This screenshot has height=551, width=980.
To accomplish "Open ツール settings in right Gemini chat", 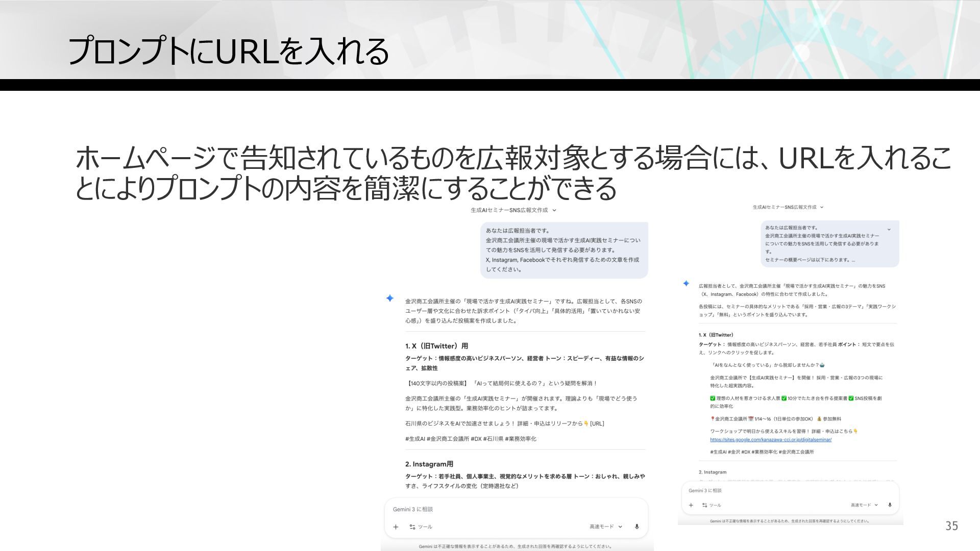I will (712, 505).
